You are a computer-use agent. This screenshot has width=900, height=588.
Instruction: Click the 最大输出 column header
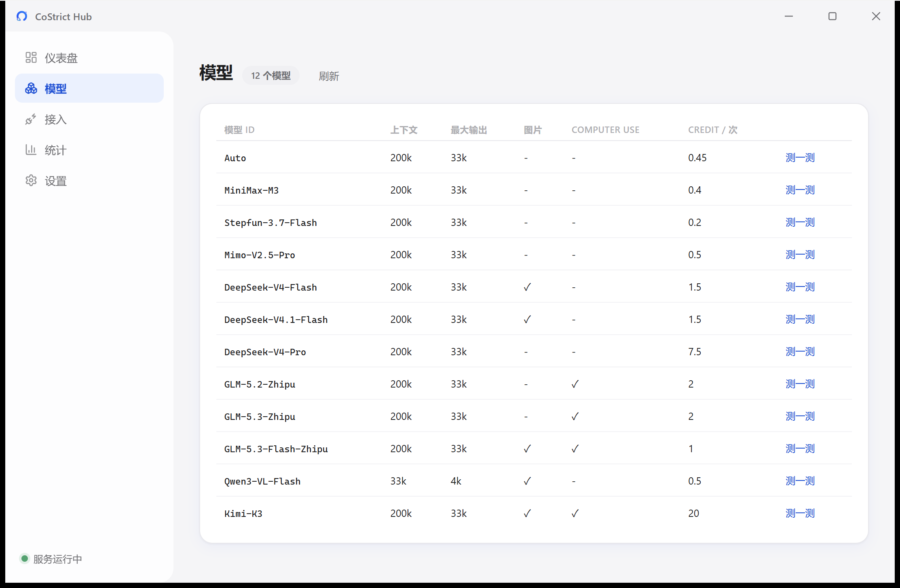[469, 130]
